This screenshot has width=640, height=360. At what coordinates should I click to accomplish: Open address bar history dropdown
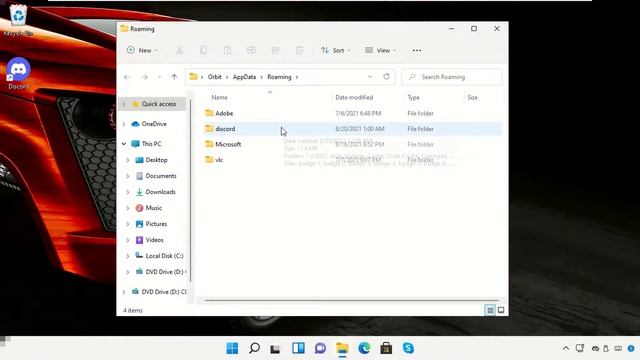coord(370,77)
